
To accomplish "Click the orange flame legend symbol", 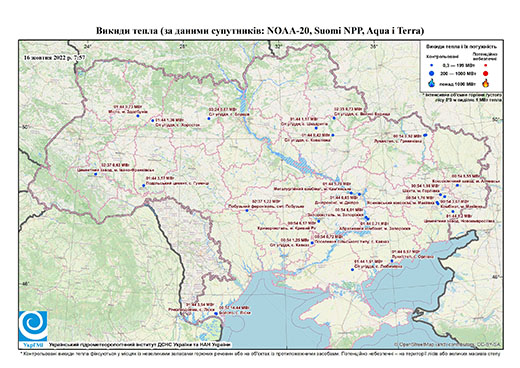I will pyautogui.click(x=486, y=83).
